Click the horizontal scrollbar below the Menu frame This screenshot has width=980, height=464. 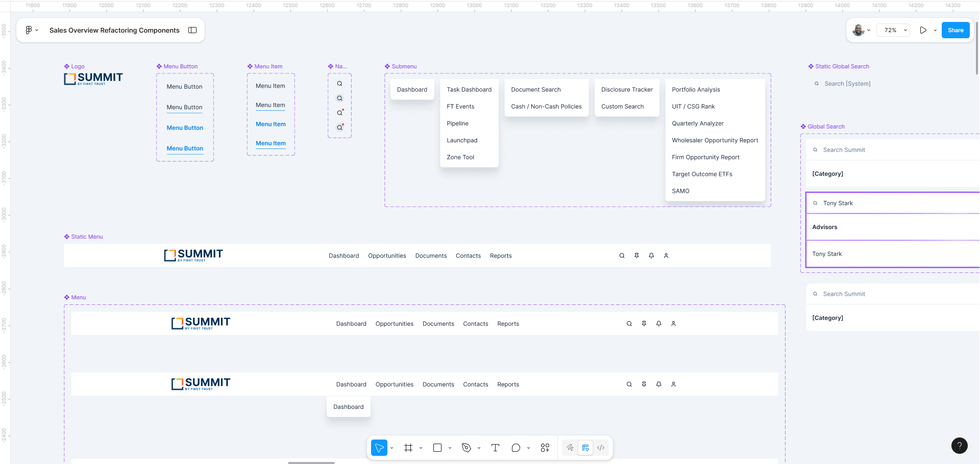pos(311,463)
